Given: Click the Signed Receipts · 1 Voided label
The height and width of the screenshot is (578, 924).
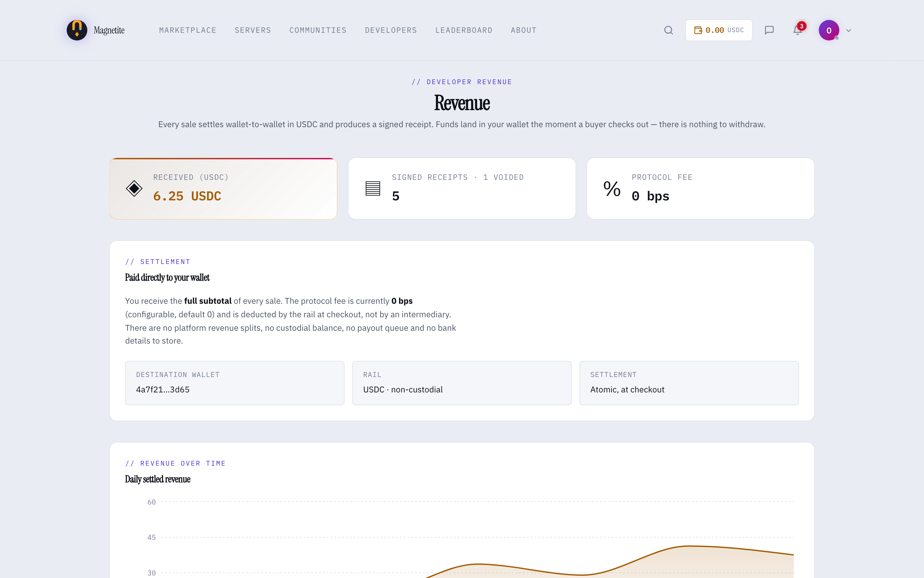Looking at the screenshot, I should pyautogui.click(x=458, y=177).
